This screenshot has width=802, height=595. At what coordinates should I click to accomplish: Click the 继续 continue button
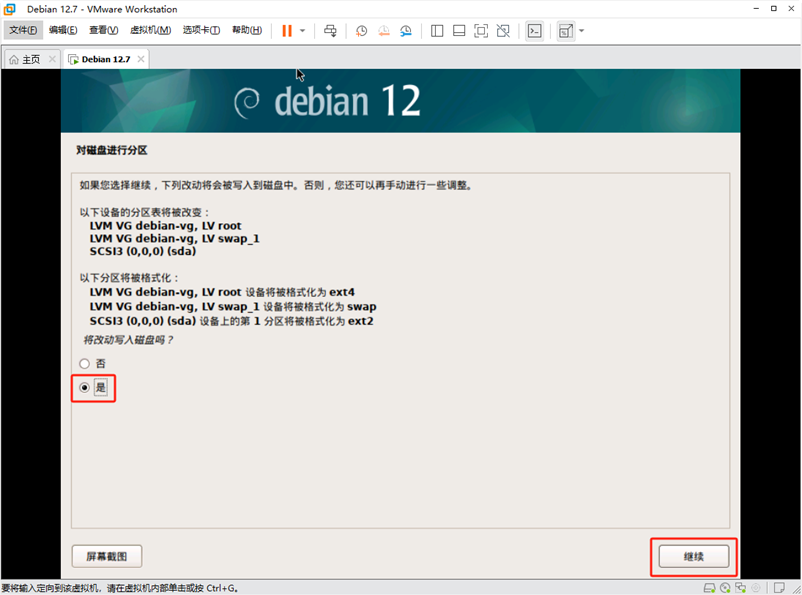pos(694,557)
